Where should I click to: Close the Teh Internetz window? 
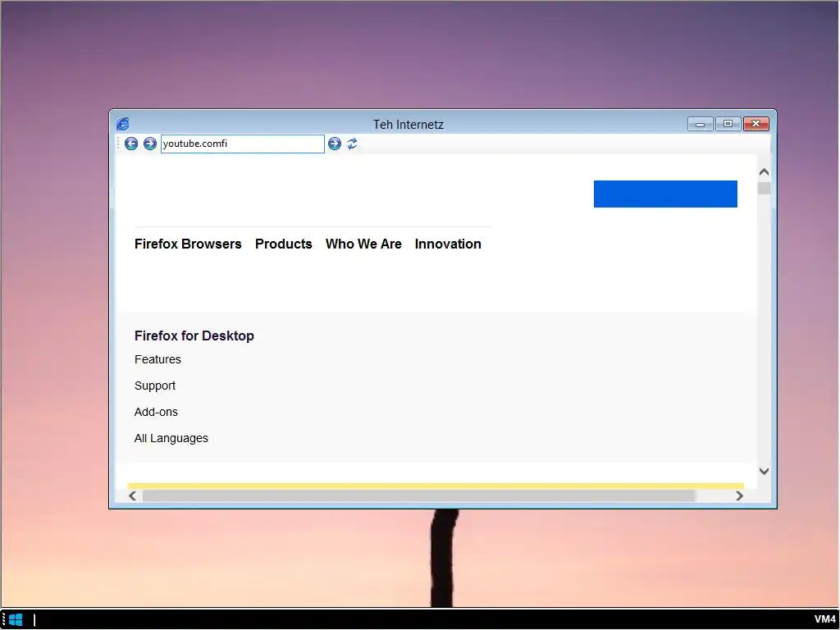pos(756,125)
